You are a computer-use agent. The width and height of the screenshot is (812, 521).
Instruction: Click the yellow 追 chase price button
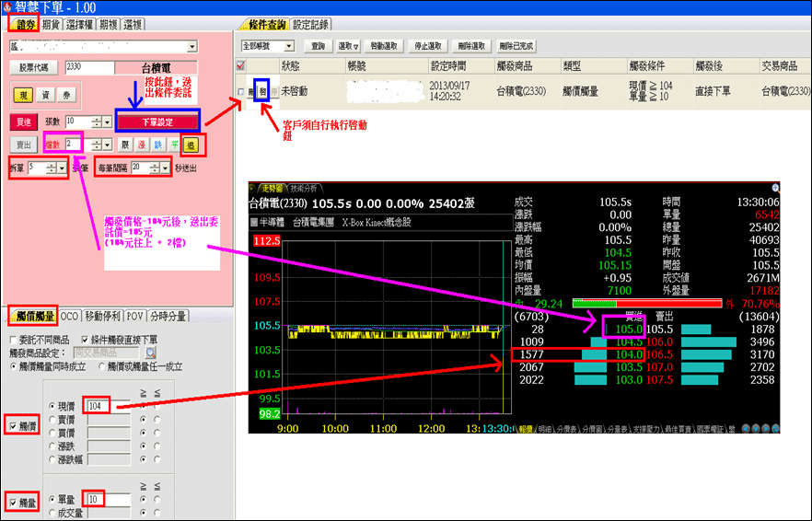191,145
